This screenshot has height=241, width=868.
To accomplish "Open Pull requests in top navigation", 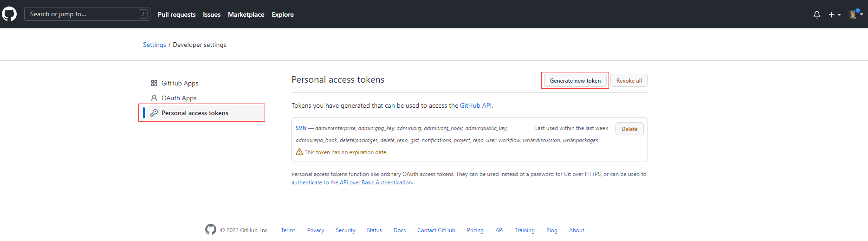I will point(176,14).
